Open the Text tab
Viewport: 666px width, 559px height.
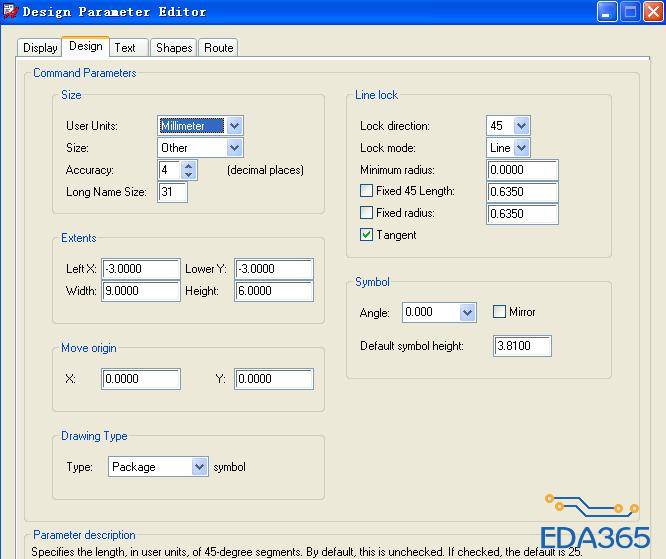[x=129, y=48]
